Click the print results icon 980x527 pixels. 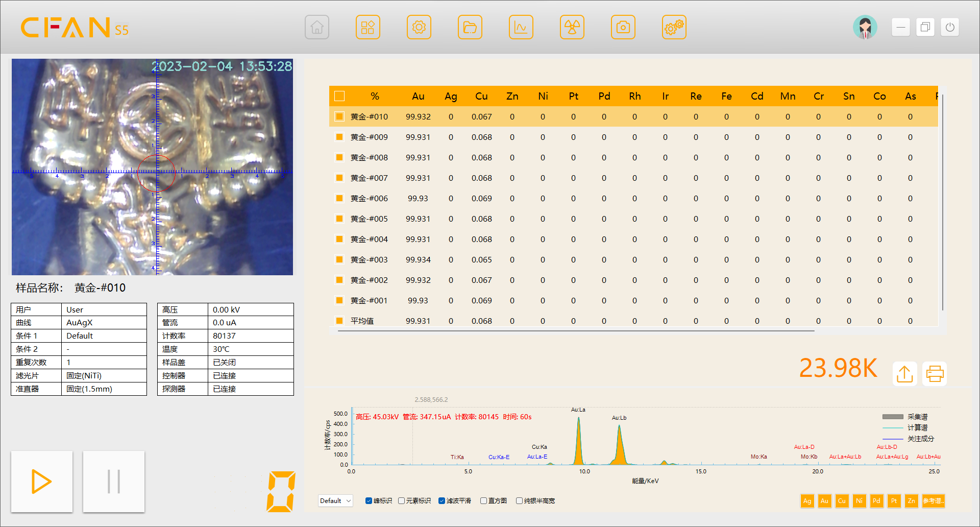935,374
